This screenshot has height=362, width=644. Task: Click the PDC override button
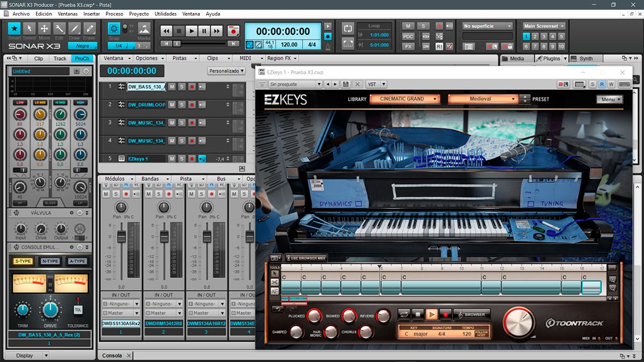[x=408, y=36]
